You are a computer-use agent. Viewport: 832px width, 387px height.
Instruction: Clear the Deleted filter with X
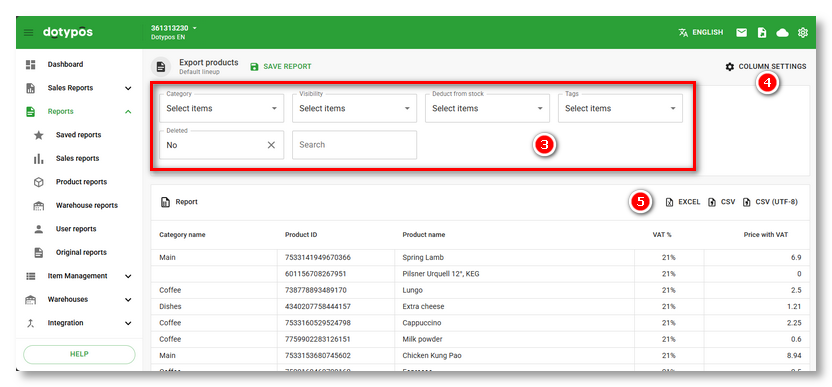(271, 145)
